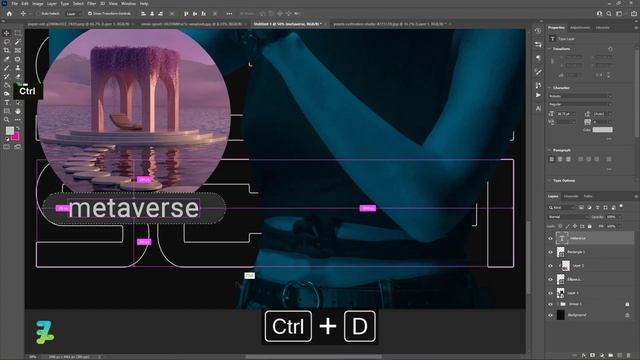The image size is (640, 360).
Task: Collapse the Paragraph section
Action: (x=549, y=150)
